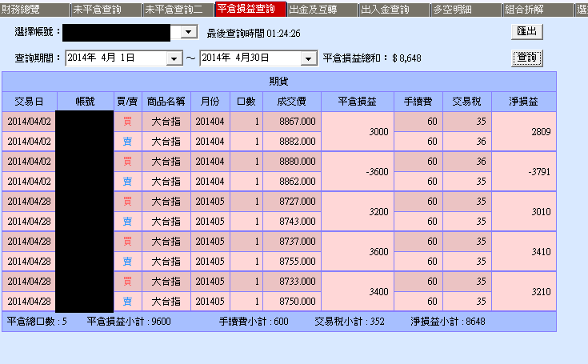Click 買 in the 8867.000 row
The image size is (588, 364).
click(x=127, y=122)
